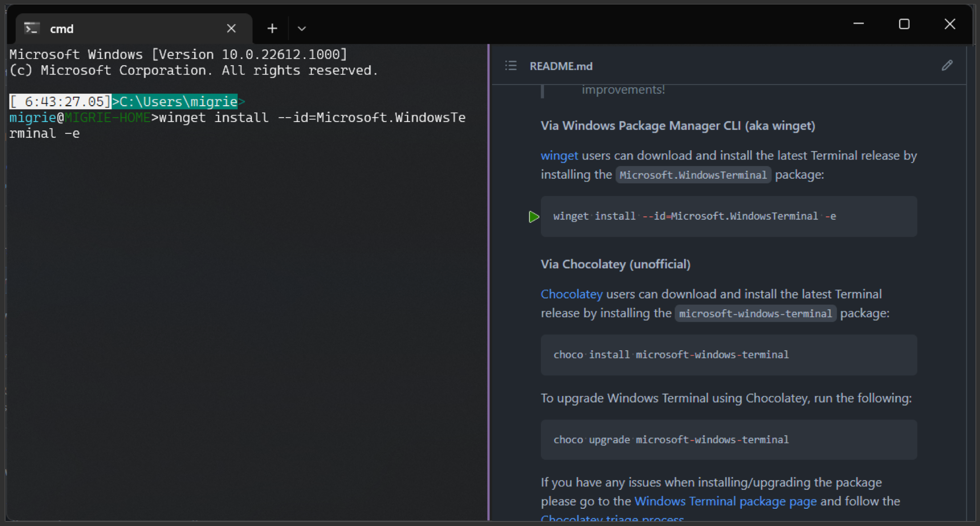Open a new tab with plus button

tap(272, 29)
